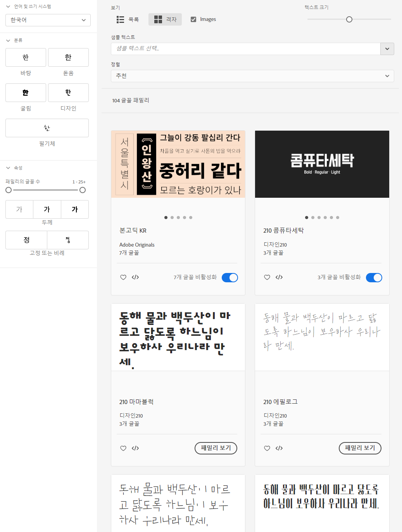
Task: Collapse the 분류 section
Action: pos(8,40)
